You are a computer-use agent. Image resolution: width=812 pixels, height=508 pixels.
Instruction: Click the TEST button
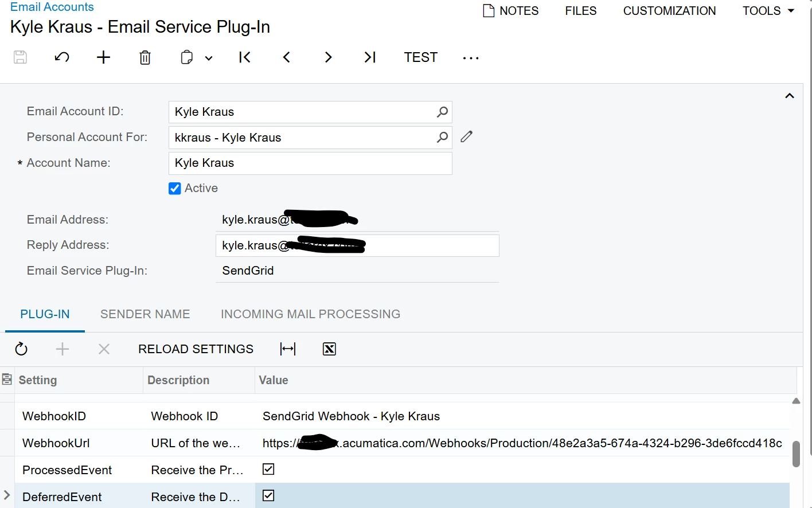420,57
